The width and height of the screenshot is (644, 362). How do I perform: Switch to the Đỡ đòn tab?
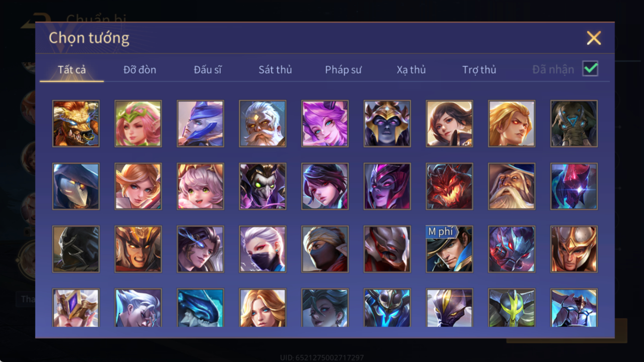[x=140, y=70]
